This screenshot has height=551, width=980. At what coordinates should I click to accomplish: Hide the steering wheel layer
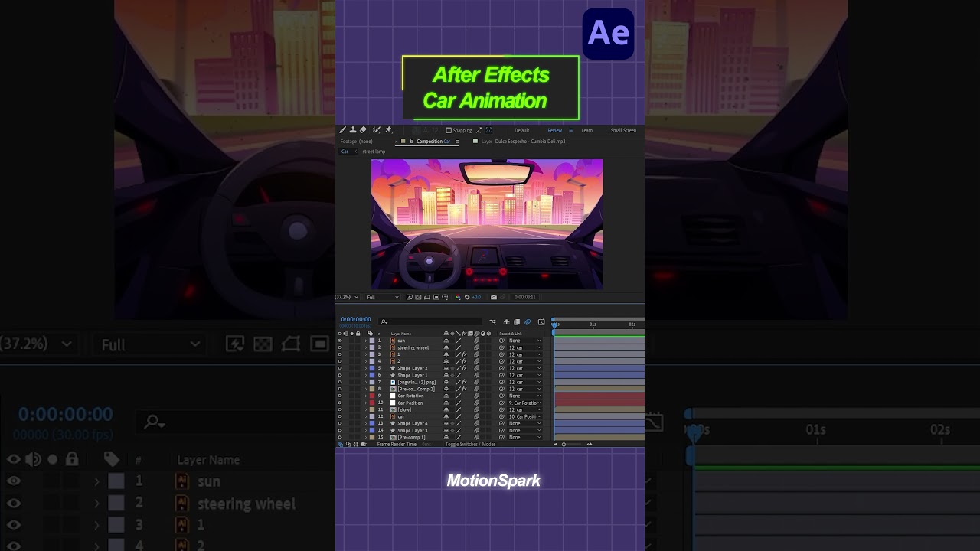340,347
